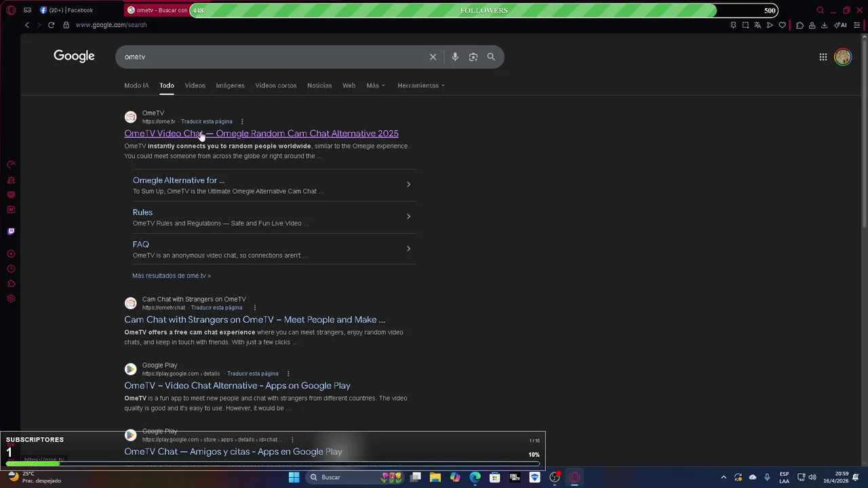Open FAQ sitelink
Viewport: 868px width, 488px height.
pos(140,244)
